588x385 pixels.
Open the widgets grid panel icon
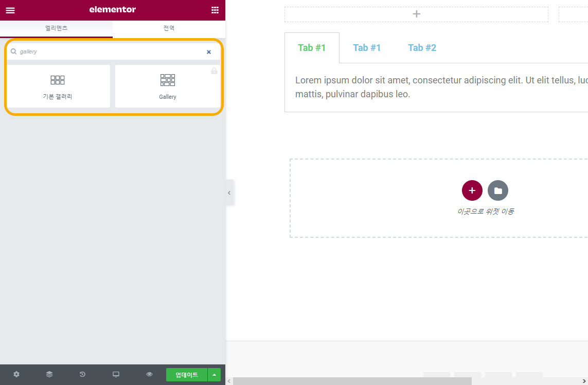pyautogui.click(x=215, y=10)
